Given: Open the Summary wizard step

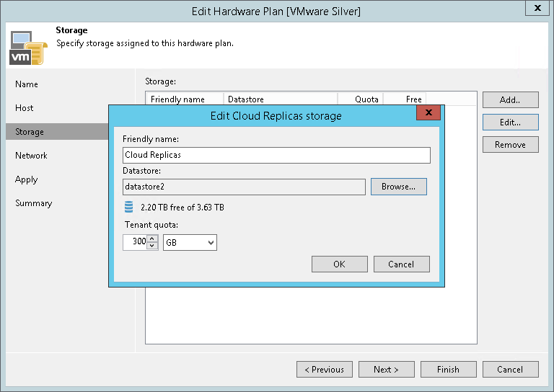Looking at the screenshot, I should (x=34, y=203).
